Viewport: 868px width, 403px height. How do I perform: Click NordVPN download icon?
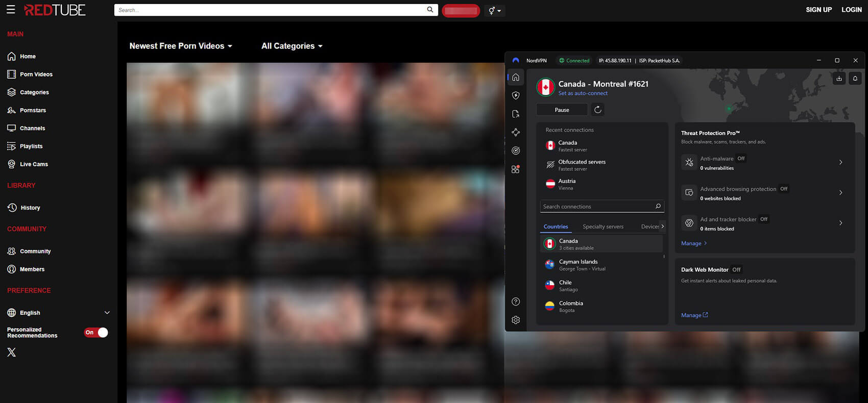click(x=839, y=79)
